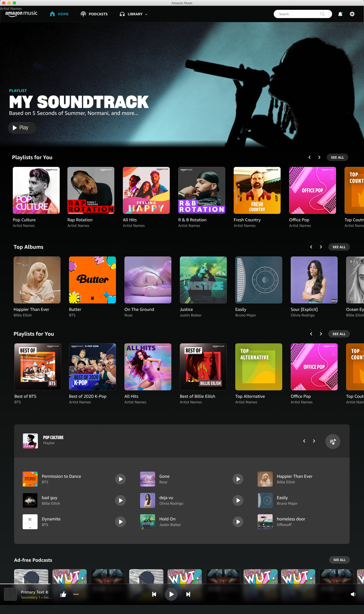Open On The Ground album cover
Image resolution: width=364 pixels, height=614 pixels.
pos(148,280)
